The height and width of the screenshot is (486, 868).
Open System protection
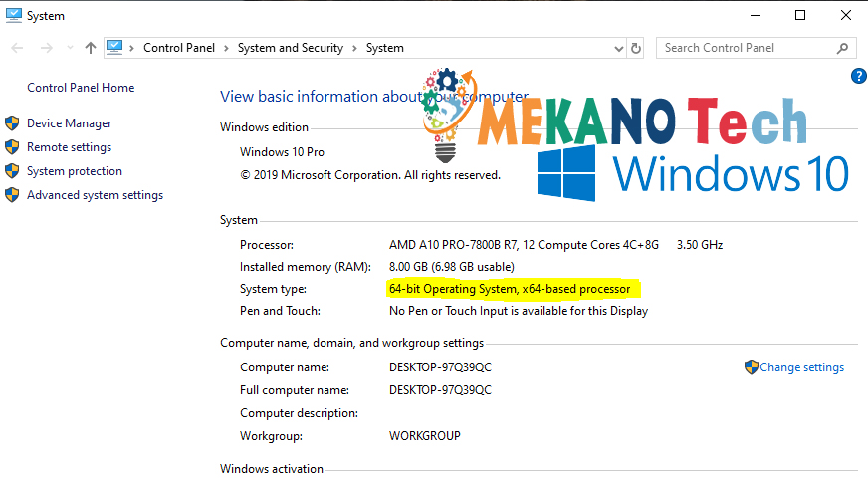75,171
